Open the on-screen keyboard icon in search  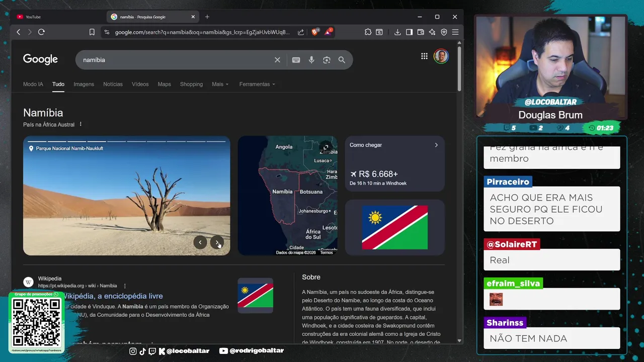[x=296, y=60]
